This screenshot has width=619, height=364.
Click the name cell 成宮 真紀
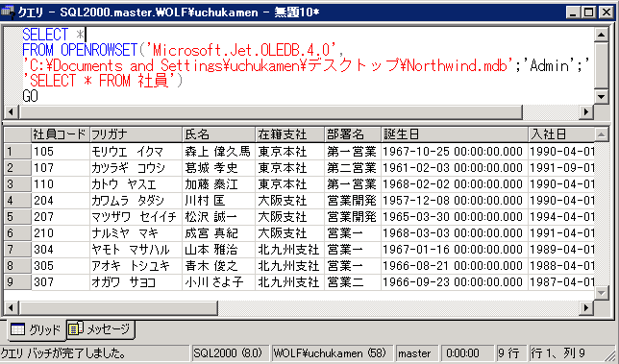click(219, 233)
